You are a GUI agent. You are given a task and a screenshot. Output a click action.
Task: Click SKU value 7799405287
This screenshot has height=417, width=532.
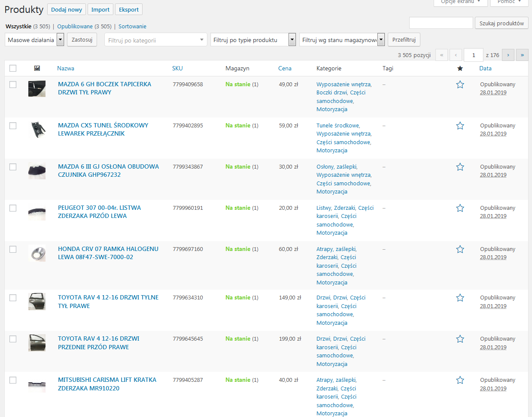188,380
